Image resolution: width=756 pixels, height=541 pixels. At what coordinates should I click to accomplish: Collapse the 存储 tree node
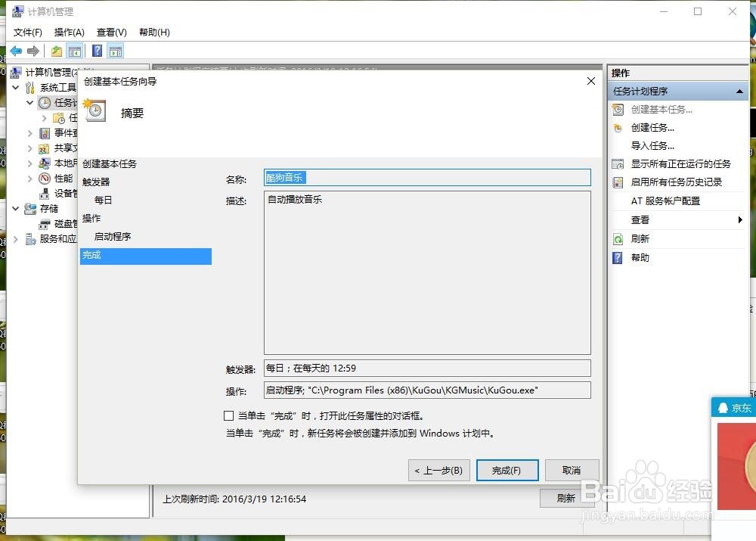(15, 209)
